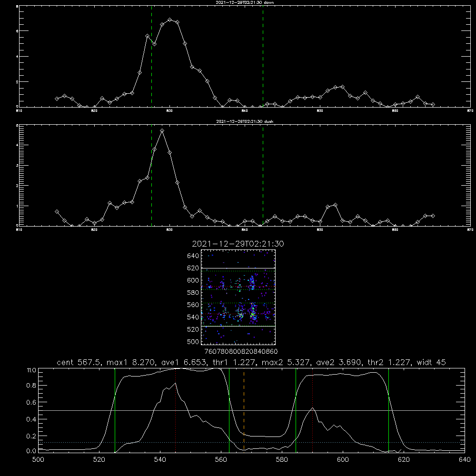This screenshot has width=476, height=476.
Task: Click bottom plot y-axis label 0.4
Action: coord(31,419)
